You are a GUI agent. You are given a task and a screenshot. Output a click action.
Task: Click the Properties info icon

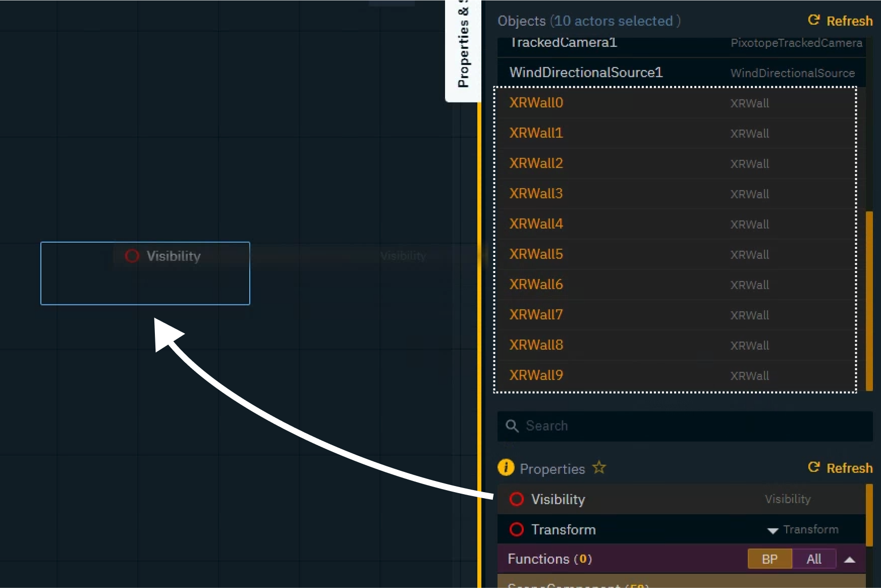pos(506,468)
